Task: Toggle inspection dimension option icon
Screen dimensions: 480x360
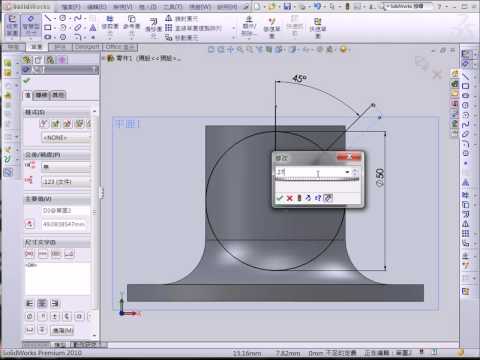Action: (56, 254)
